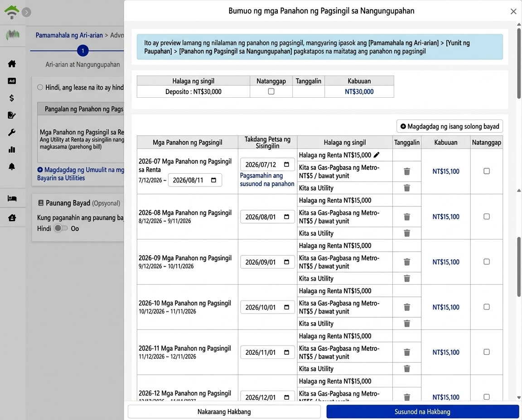Click the 2026/11/01 due date field
Viewport: 522px width, 420px height.
(267, 353)
